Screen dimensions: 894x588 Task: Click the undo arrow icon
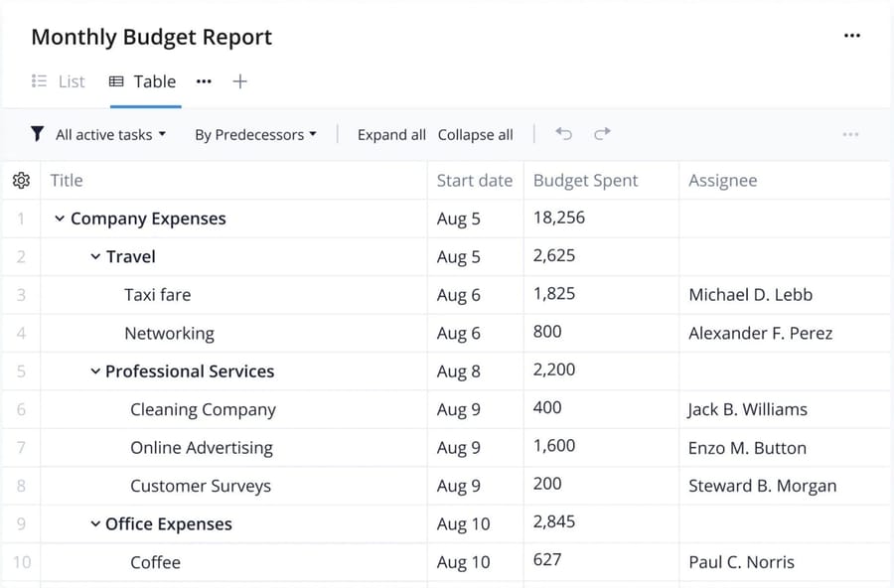(563, 133)
